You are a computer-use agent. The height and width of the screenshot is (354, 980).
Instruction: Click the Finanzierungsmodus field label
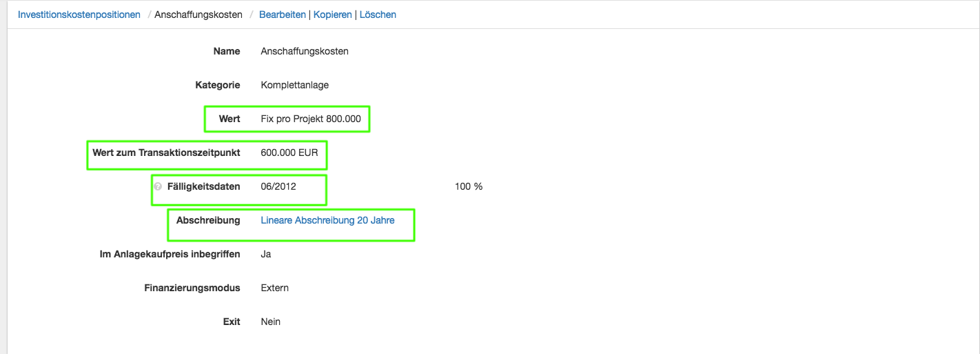tap(192, 288)
